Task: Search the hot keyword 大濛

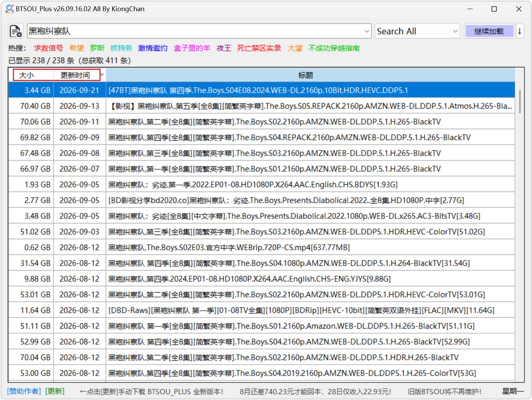Action: click(295, 48)
